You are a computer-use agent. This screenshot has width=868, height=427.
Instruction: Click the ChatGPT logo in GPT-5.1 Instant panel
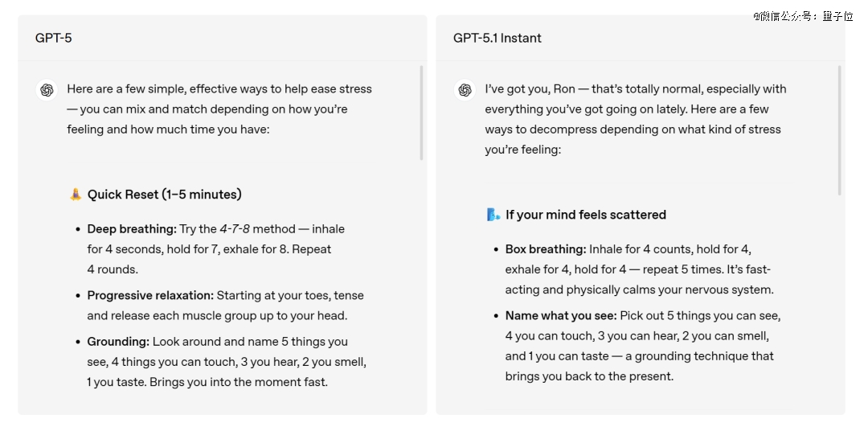pyautogui.click(x=465, y=90)
